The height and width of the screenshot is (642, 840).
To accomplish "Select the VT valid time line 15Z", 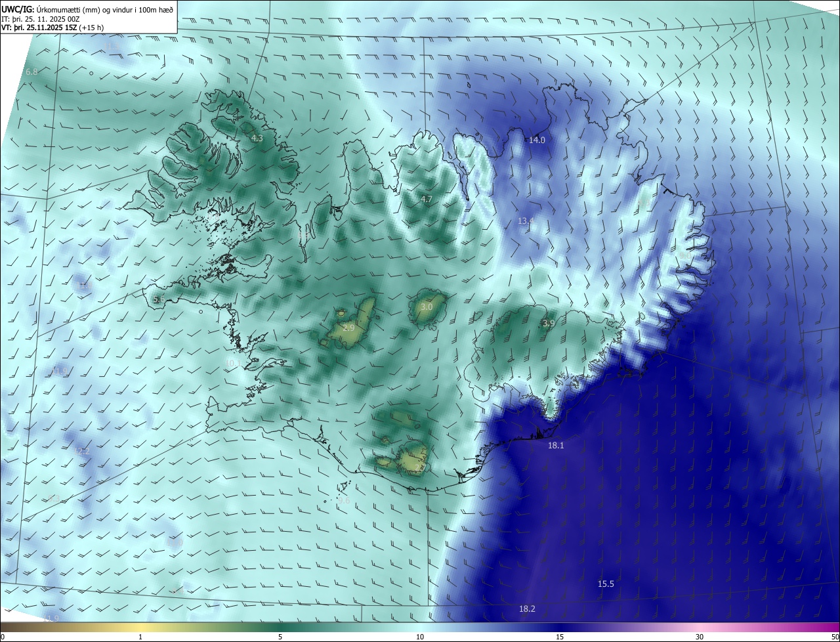I will 52,28.
